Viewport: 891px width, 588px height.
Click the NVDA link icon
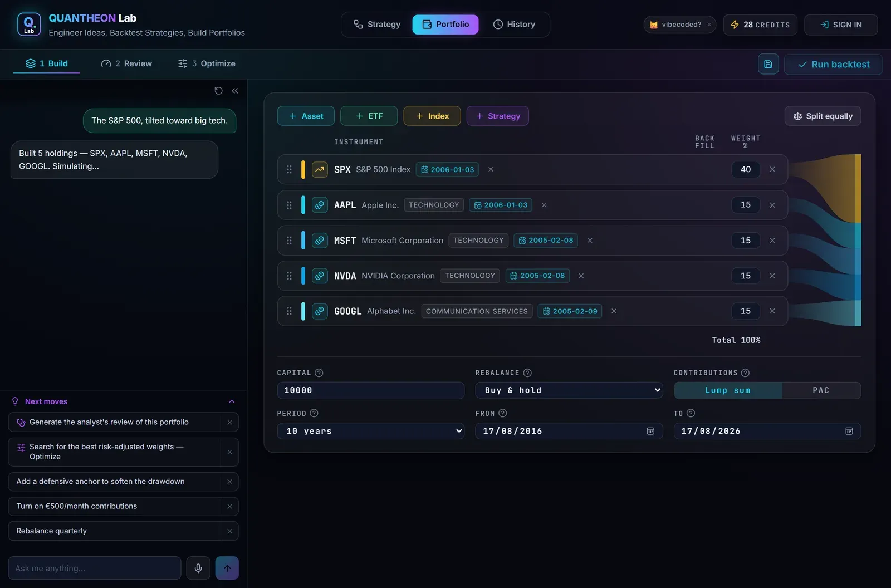(x=320, y=276)
